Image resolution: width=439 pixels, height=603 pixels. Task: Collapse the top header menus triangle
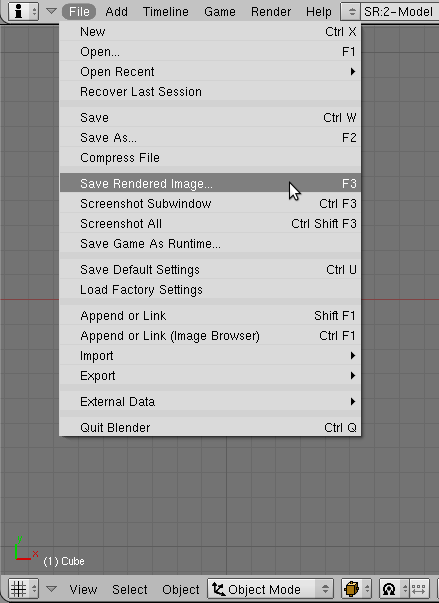point(51,11)
